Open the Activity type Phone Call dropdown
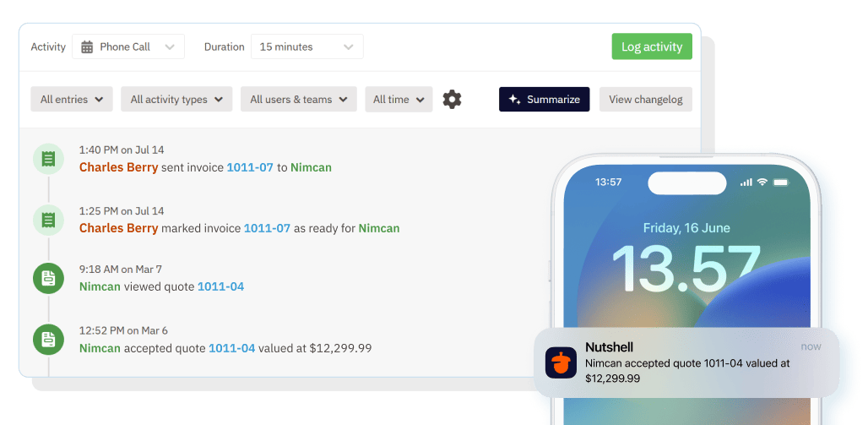868x425 pixels. pos(128,47)
